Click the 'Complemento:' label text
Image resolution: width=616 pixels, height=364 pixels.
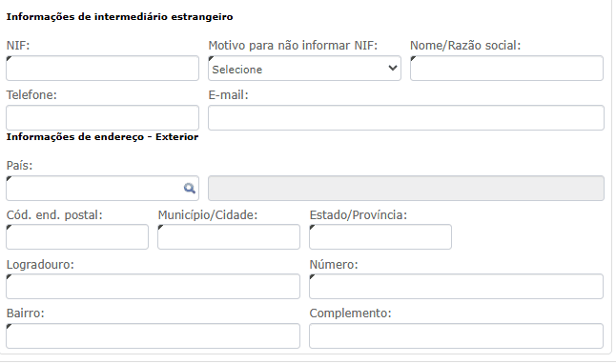point(350,313)
